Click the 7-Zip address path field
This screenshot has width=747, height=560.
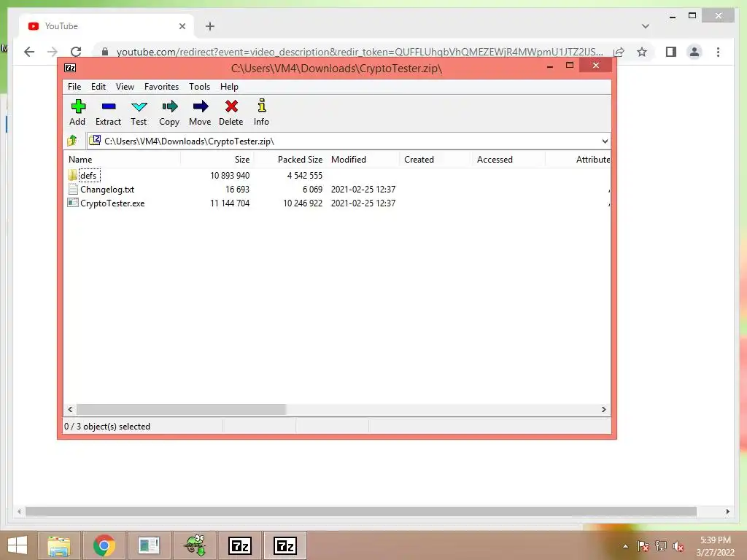348,141
